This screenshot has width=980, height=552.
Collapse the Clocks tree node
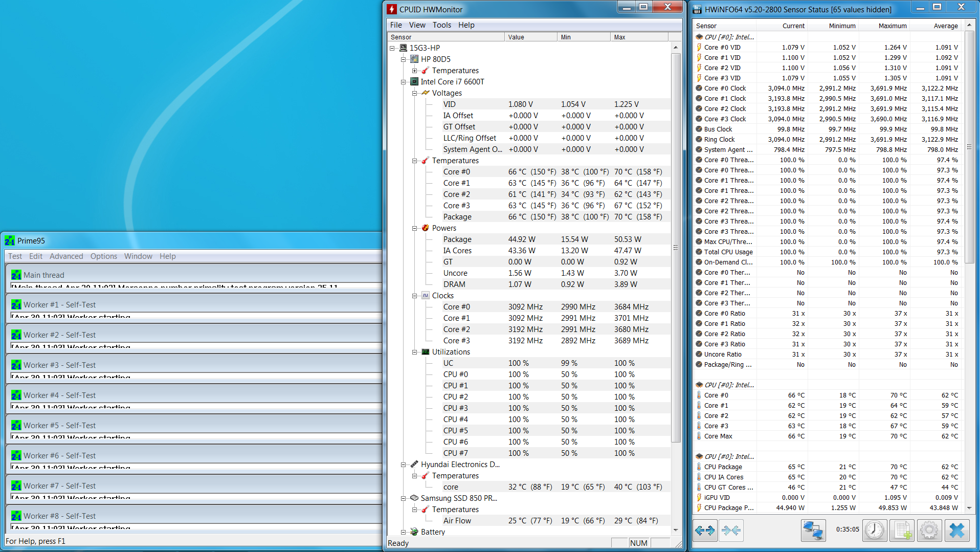point(415,296)
